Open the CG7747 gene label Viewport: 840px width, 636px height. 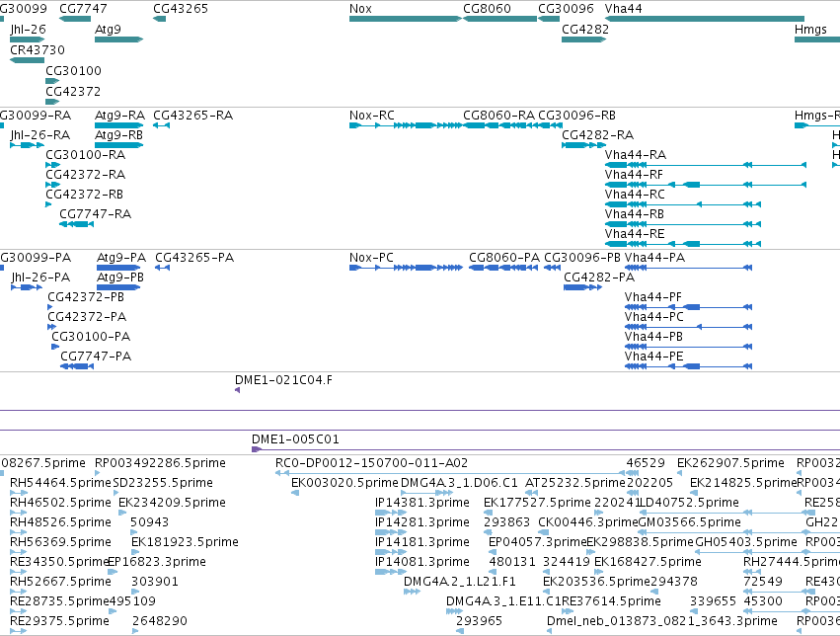point(83,9)
